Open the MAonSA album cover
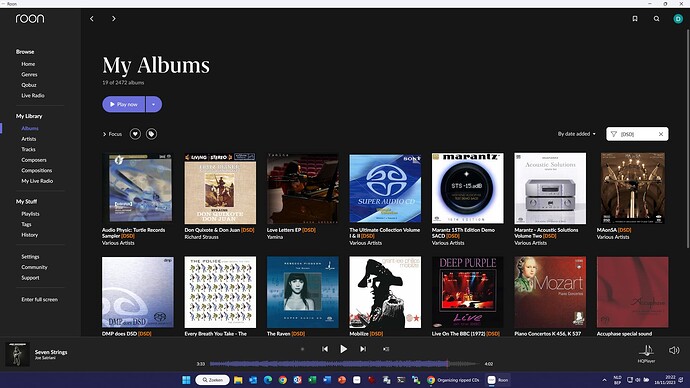This screenshot has width=690, height=388. pyautogui.click(x=633, y=188)
